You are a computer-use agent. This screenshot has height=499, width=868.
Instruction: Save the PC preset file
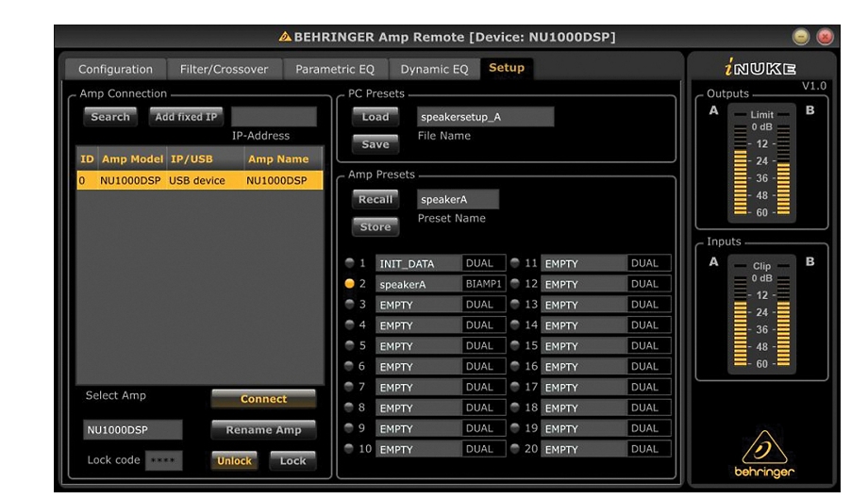376,144
